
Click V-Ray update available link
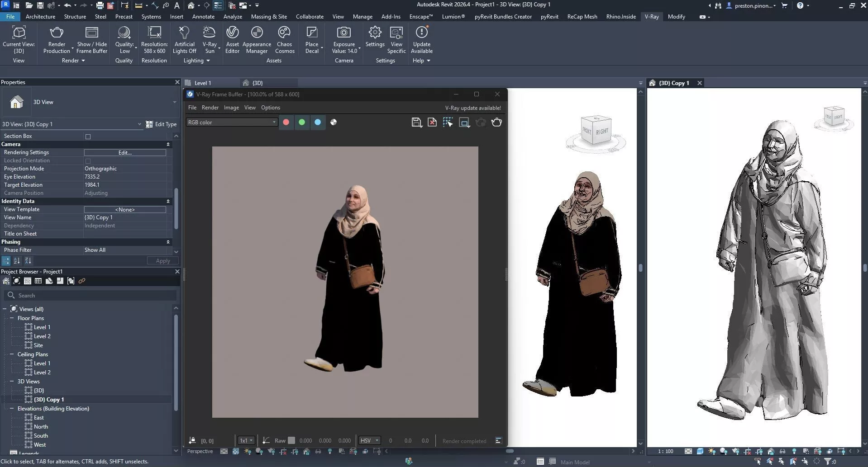pos(472,108)
